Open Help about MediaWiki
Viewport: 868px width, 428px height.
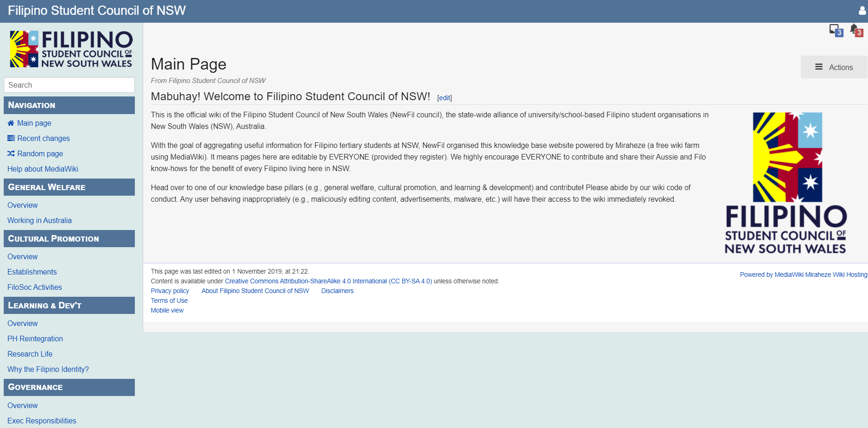43,169
